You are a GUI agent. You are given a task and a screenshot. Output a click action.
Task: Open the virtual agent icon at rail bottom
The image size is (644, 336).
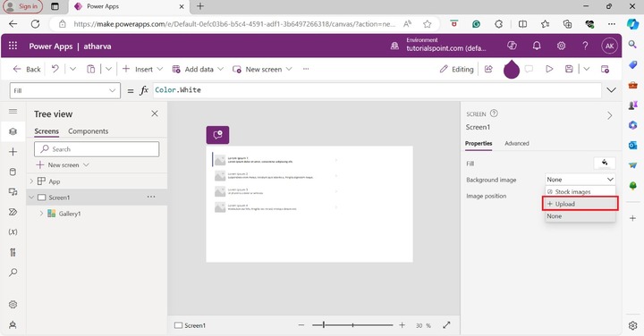13,325
